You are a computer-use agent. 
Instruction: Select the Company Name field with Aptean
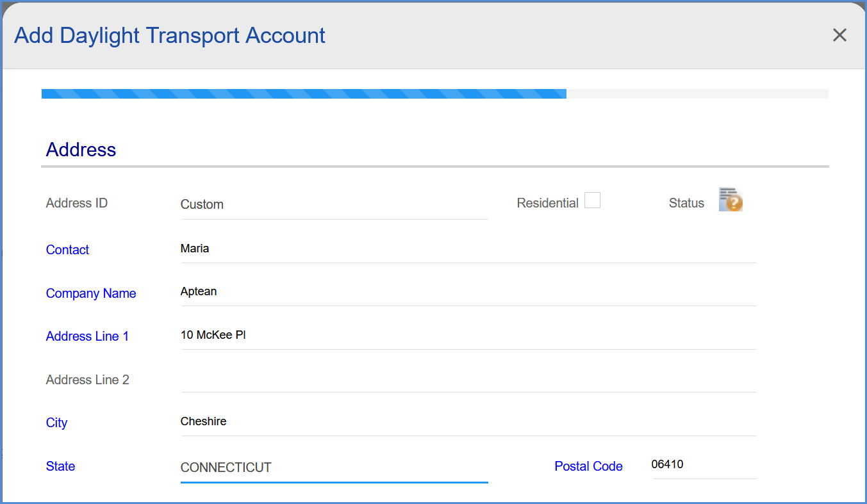coord(468,292)
